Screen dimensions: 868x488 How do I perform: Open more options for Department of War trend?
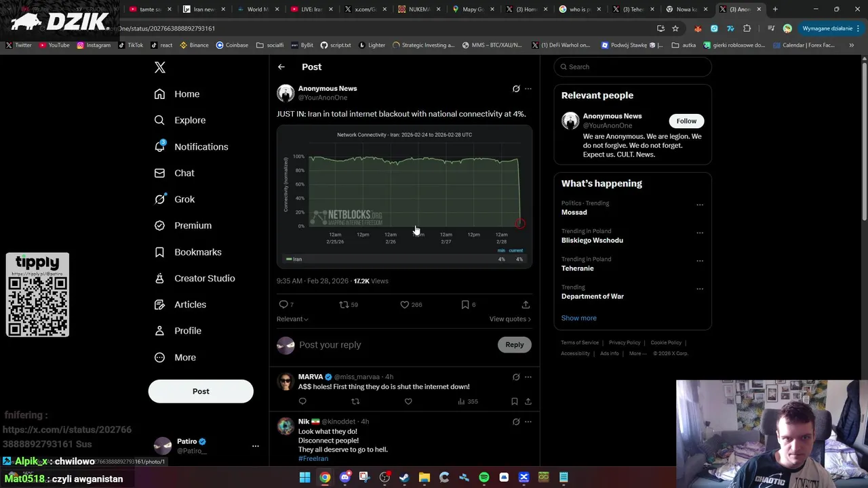[x=700, y=289]
